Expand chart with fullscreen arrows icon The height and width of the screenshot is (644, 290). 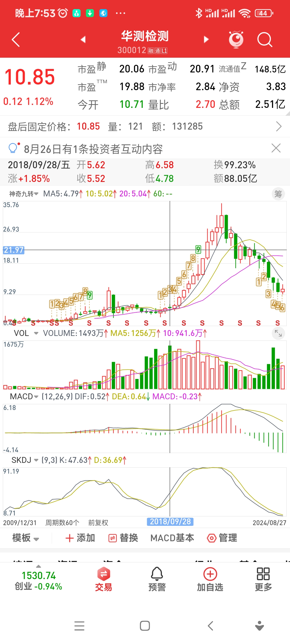click(x=278, y=333)
